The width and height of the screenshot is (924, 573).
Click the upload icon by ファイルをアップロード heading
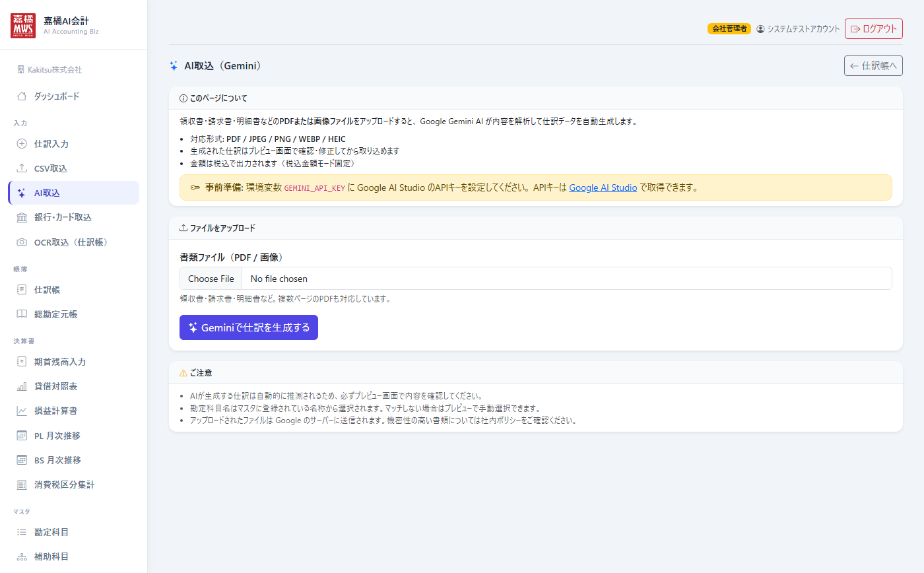coord(183,228)
